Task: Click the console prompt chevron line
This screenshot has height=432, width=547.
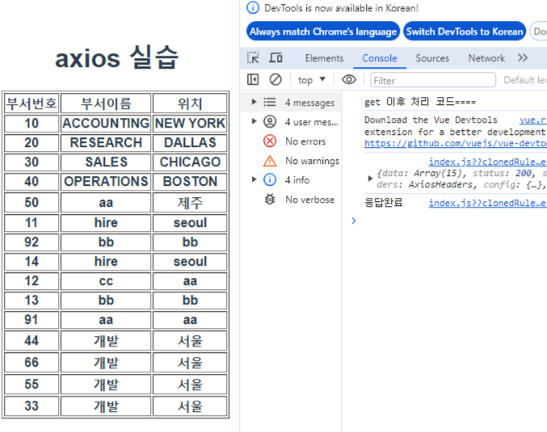Action: [x=354, y=221]
